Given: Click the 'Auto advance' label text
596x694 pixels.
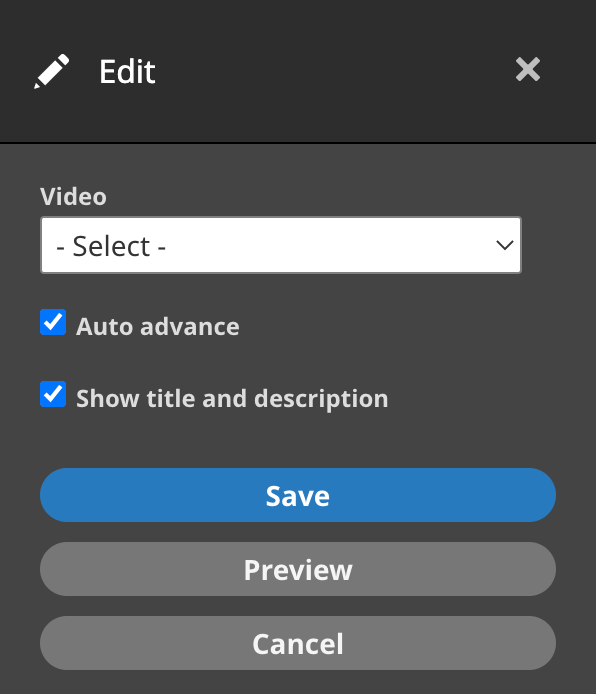Looking at the screenshot, I should pos(158,327).
